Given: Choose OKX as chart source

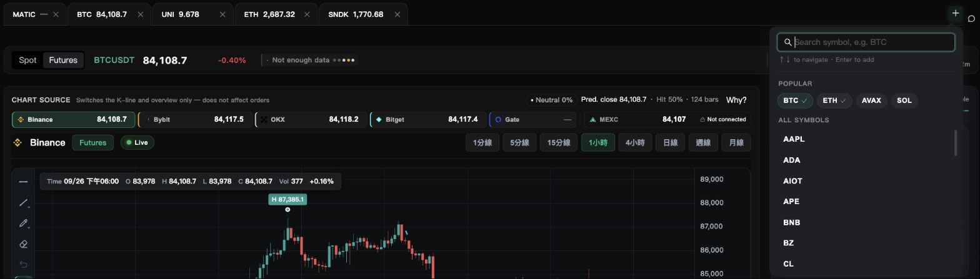Looking at the screenshot, I should coord(310,119).
